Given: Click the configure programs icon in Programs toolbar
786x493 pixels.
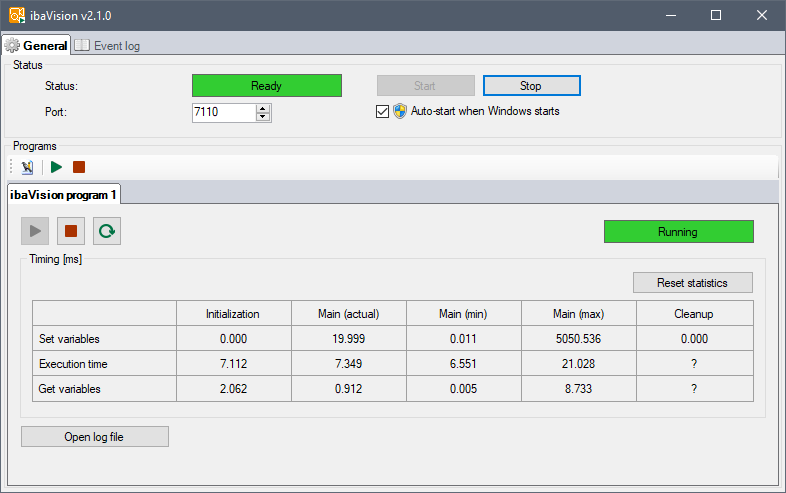Looking at the screenshot, I should click(x=27, y=167).
